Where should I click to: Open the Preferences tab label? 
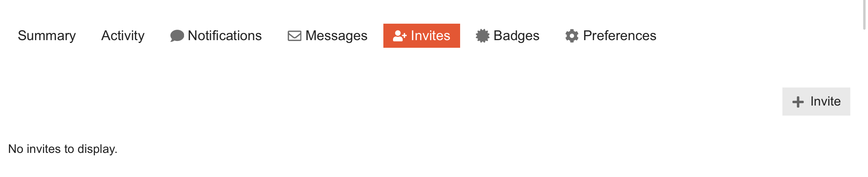(620, 36)
